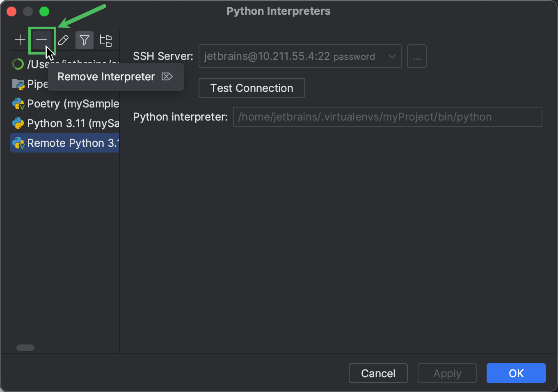Edit the selected interpreter with pencil icon

point(63,40)
